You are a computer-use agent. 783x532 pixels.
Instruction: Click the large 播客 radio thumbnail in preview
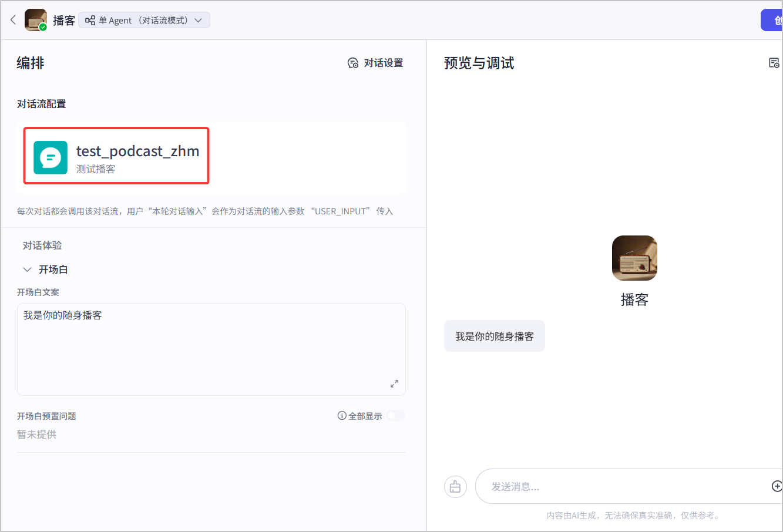point(634,258)
